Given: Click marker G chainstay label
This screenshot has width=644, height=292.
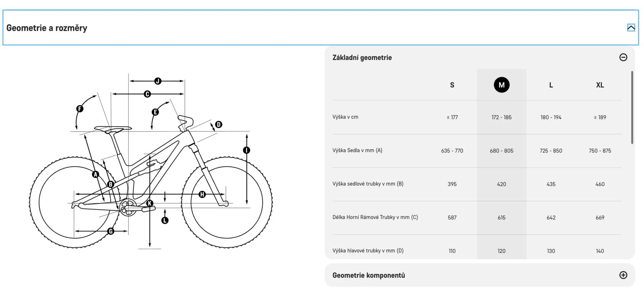Looking at the screenshot, I should 111,231.
